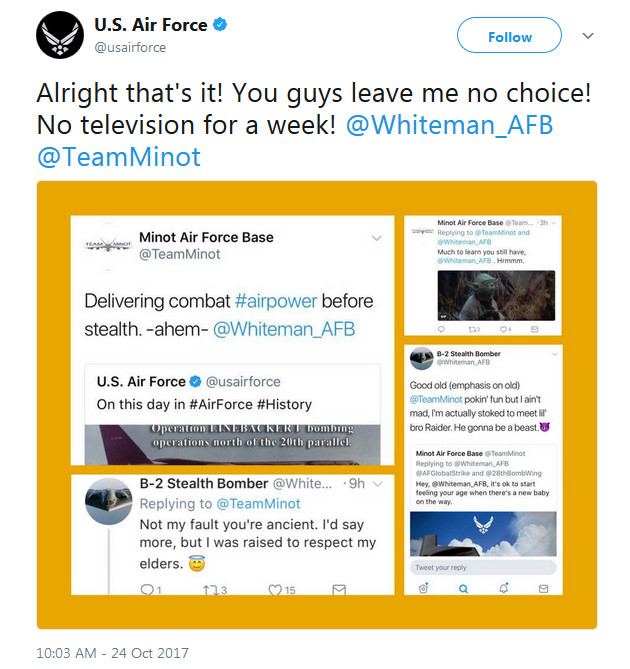Screen dimensions: 630x669
Task: Select the notifications bell tab at bottom
Action: pyautogui.click(x=504, y=588)
